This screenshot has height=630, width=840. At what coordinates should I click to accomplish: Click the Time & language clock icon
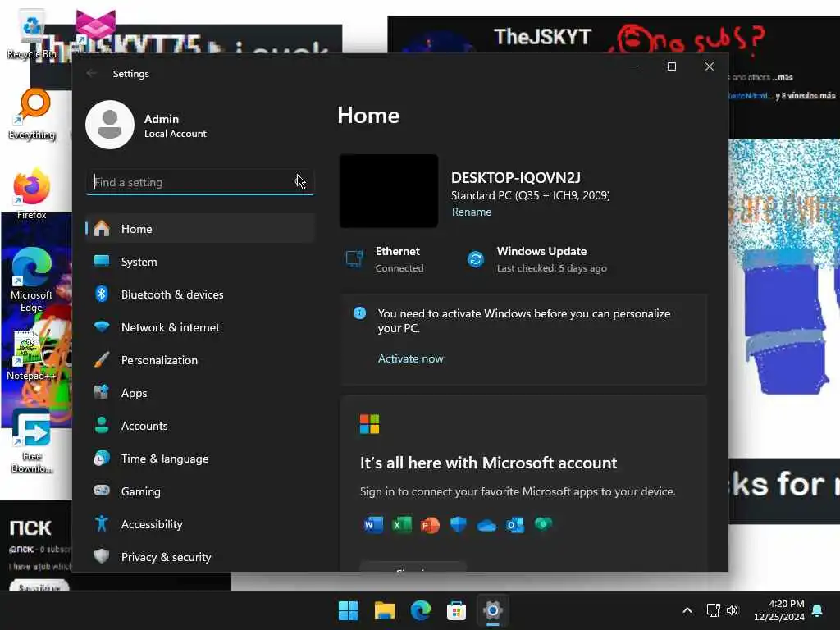101,458
